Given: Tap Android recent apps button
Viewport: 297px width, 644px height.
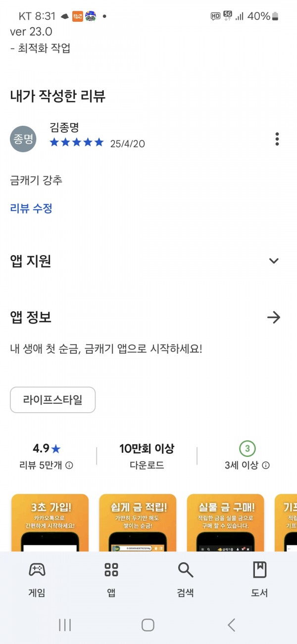Looking at the screenshot, I should [65, 625].
